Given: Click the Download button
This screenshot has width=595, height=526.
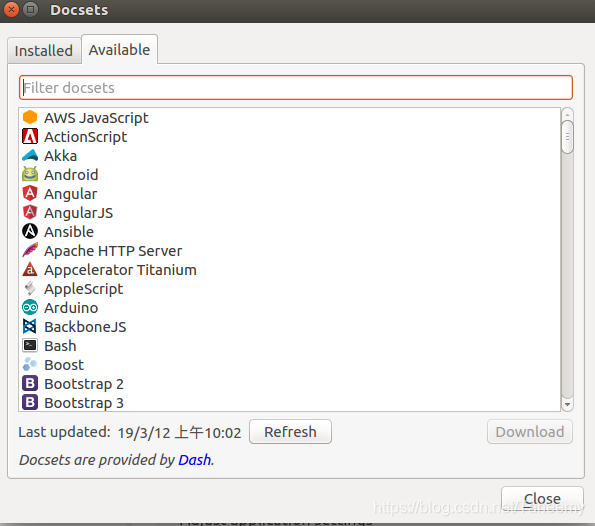Looking at the screenshot, I should pos(530,432).
